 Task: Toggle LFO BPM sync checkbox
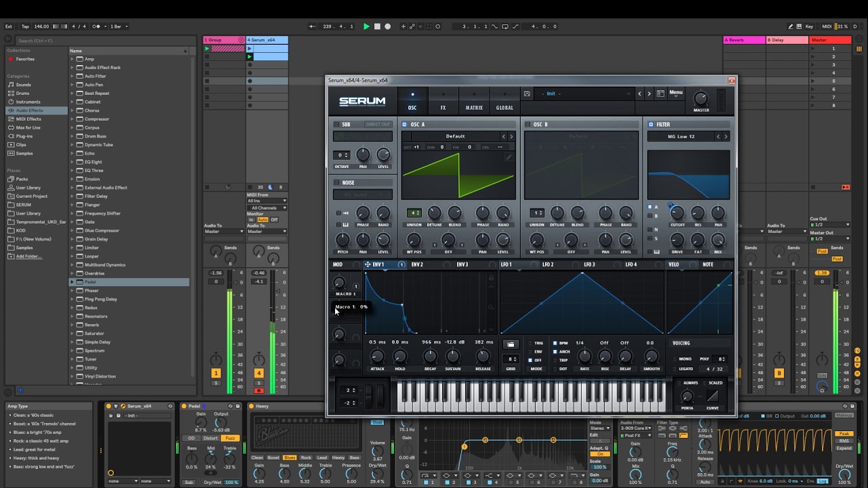pos(555,343)
